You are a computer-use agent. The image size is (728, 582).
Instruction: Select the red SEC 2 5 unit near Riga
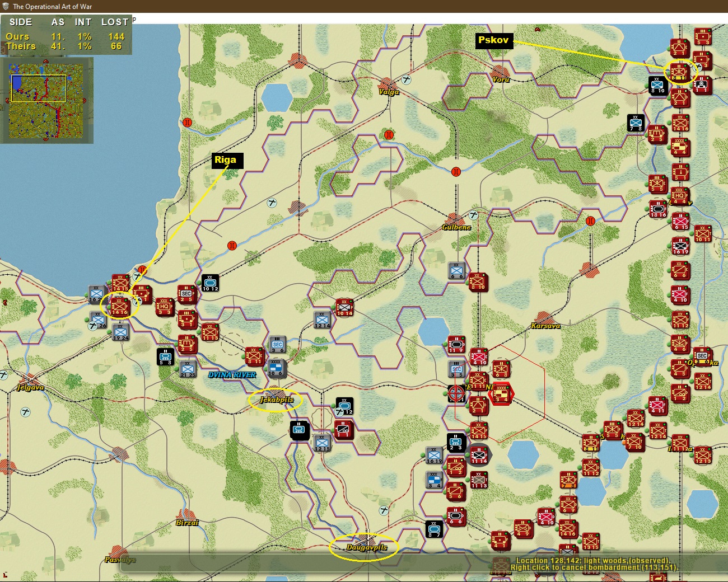click(x=186, y=294)
